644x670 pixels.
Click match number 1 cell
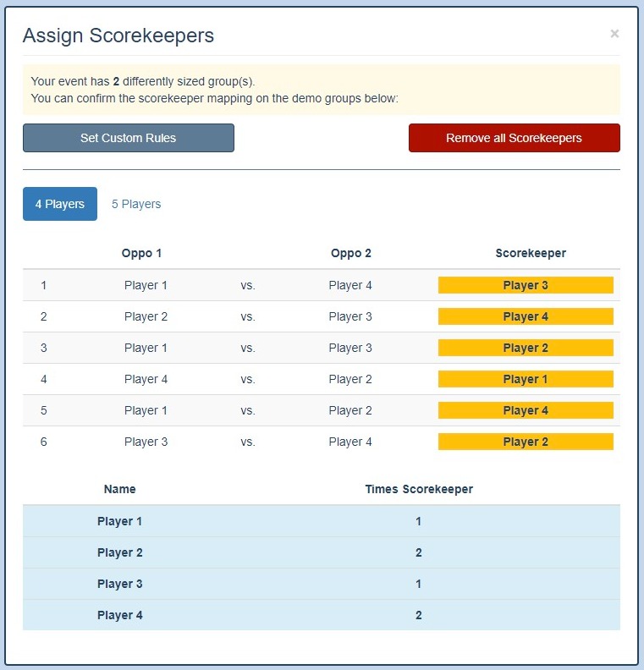(44, 285)
